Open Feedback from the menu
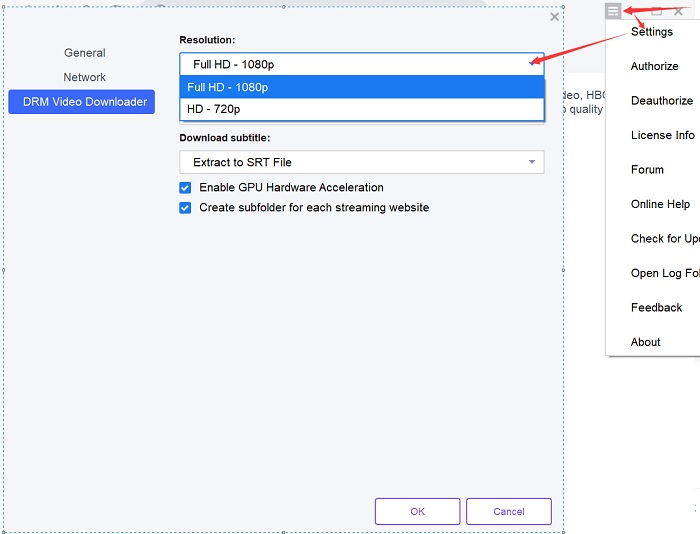Image resolution: width=700 pixels, height=534 pixels. pos(656,308)
